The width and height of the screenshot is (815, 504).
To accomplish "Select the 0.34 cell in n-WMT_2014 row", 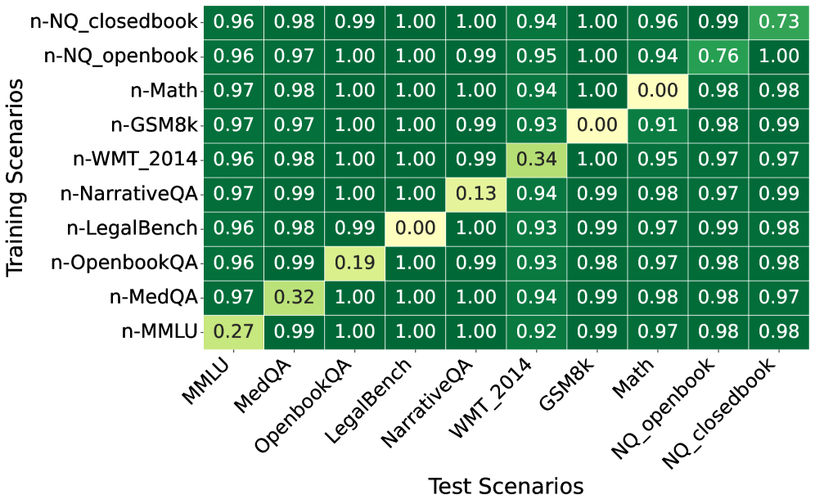I will [536, 160].
